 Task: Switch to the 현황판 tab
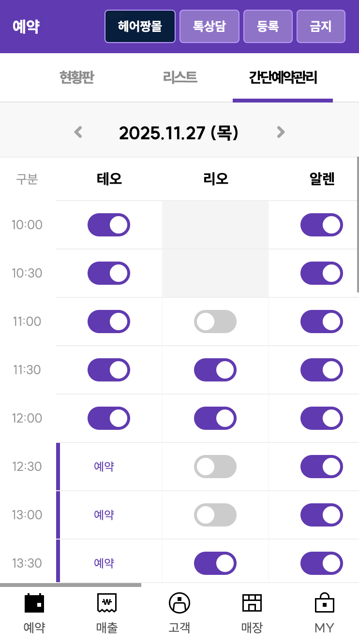click(76, 77)
